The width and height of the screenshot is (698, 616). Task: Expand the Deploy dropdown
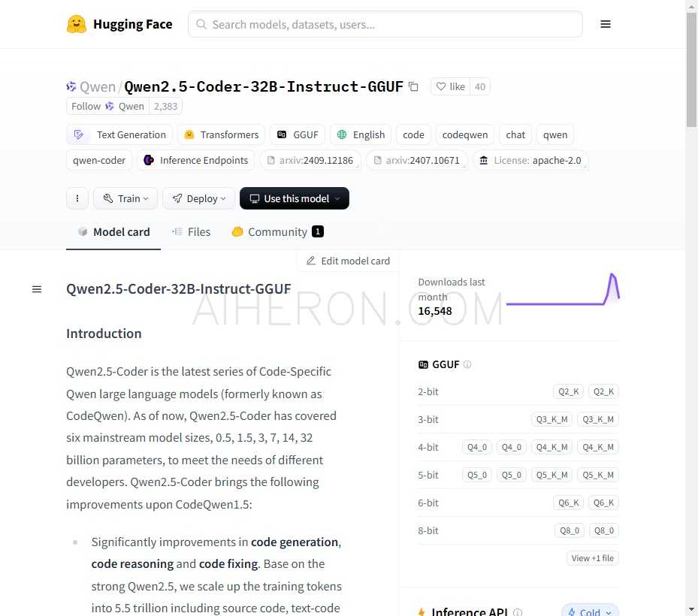[x=198, y=198]
